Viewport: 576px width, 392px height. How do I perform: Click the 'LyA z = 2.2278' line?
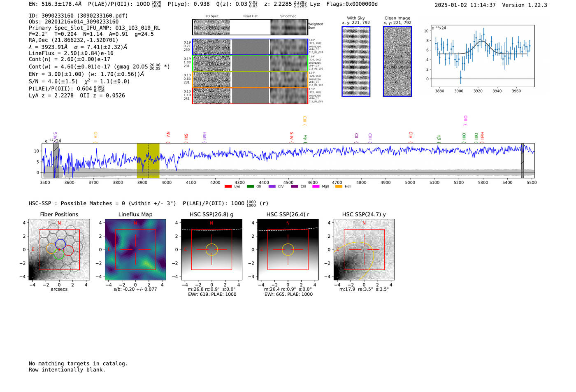(x=51, y=95)
